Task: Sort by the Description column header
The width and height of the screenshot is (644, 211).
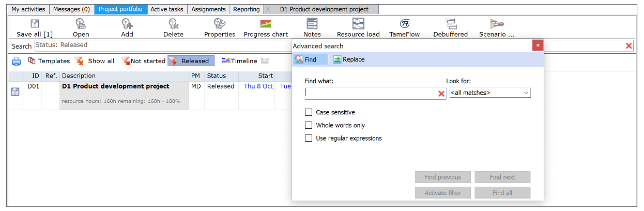Action: [x=124, y=76]
